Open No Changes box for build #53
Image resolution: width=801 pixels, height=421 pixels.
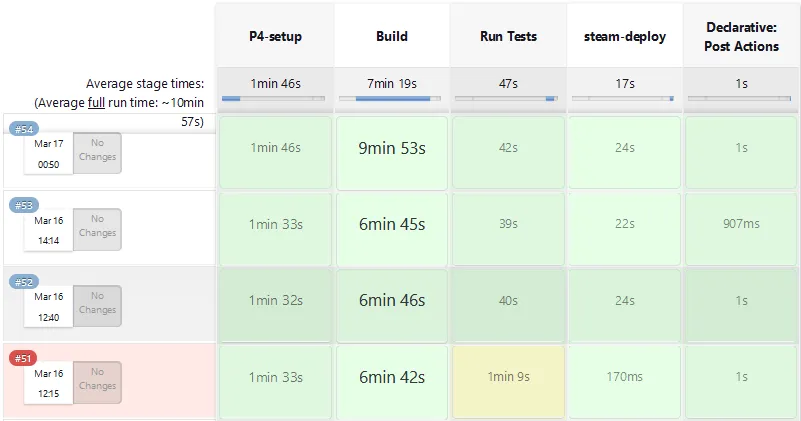[97, 227]
